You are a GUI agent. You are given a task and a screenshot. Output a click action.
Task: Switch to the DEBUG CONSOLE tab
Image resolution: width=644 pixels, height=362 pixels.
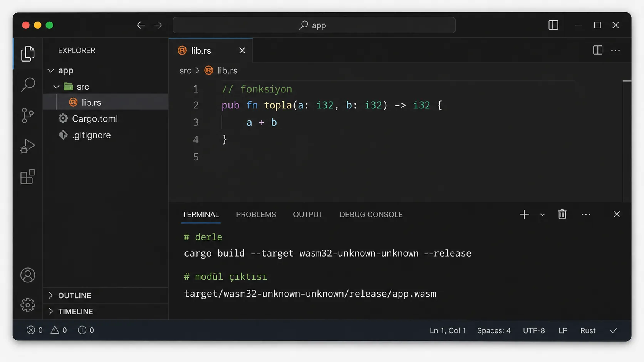tap(371, 215)
